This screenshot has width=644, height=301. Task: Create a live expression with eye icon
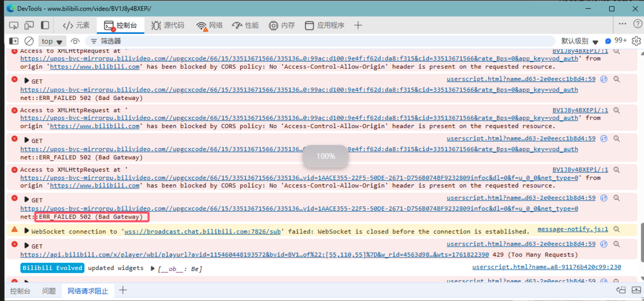pyautogui.click(x=75, y=41)
